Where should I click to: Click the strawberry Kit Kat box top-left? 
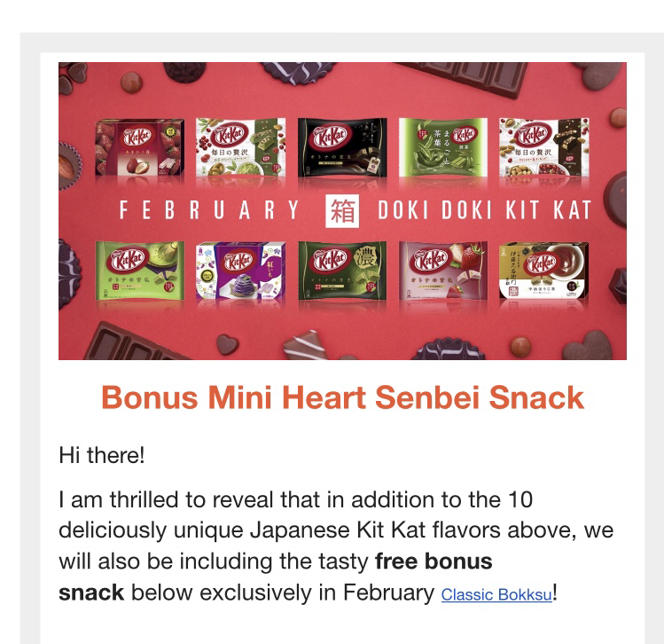(139, 147)
